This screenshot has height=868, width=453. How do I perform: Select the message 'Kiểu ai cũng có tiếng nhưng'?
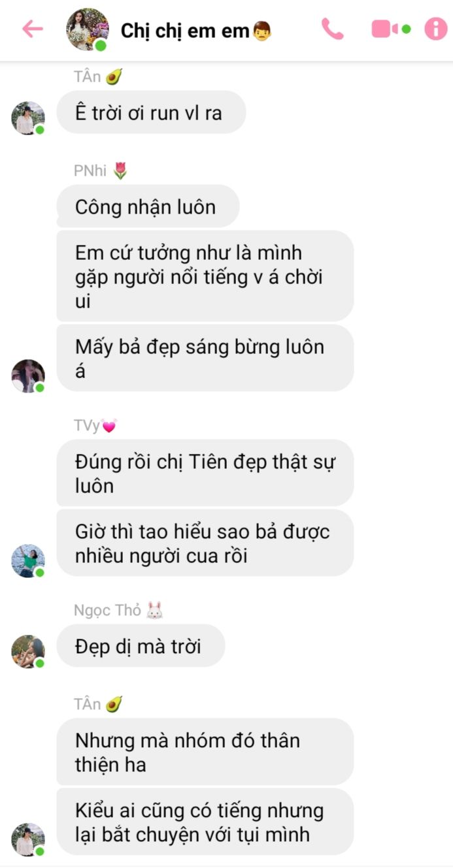click(205, 822)
